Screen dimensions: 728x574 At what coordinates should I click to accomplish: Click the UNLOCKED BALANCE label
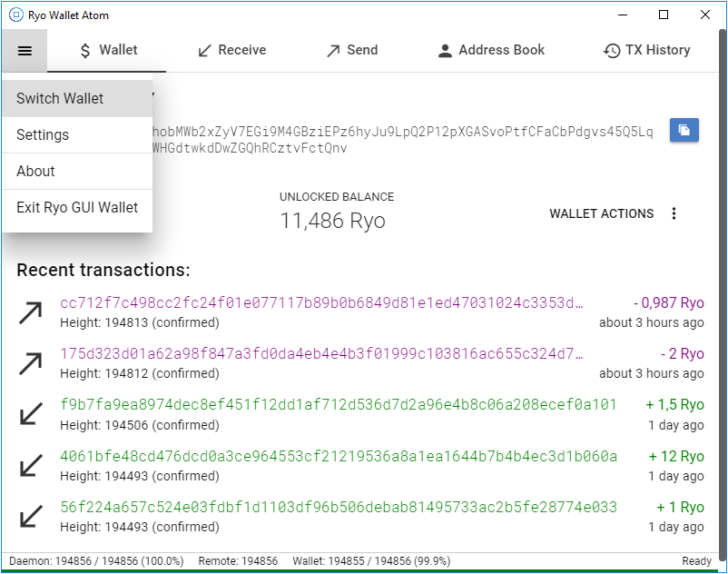pyautogui.click(x=337, y=197)
